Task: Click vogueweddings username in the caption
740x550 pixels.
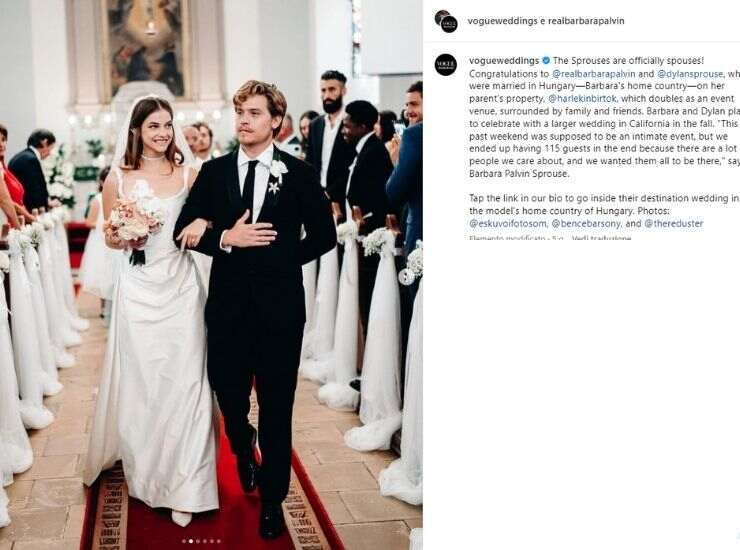Action: (504, 60)
